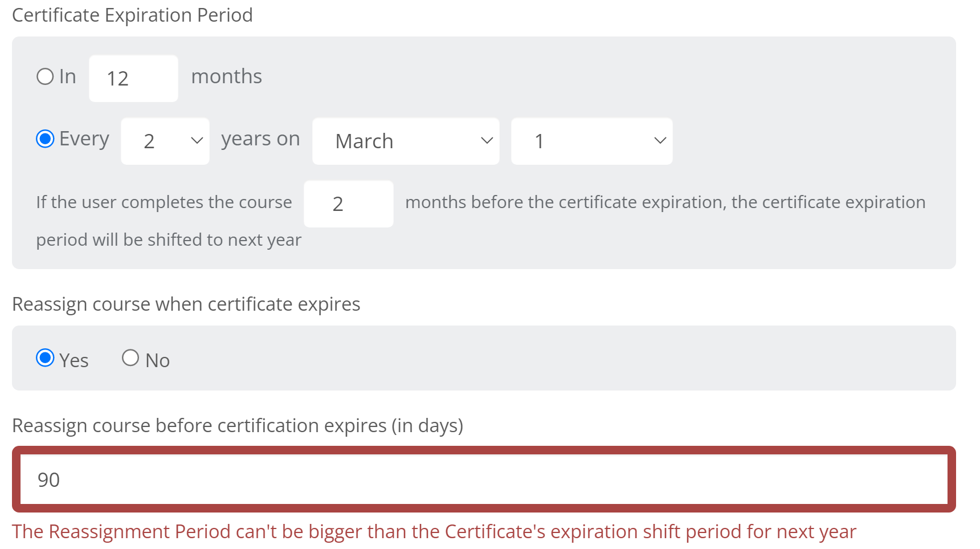Focus the months field containing 12
The image size is (980, 549).
pyautogui.click(x=133, y=79)
